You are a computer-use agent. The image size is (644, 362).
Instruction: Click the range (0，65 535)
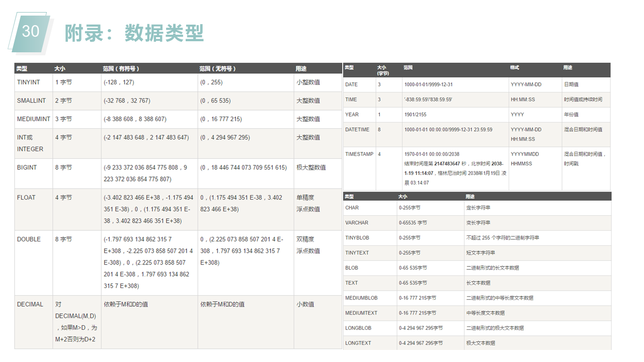pos(215,101)
